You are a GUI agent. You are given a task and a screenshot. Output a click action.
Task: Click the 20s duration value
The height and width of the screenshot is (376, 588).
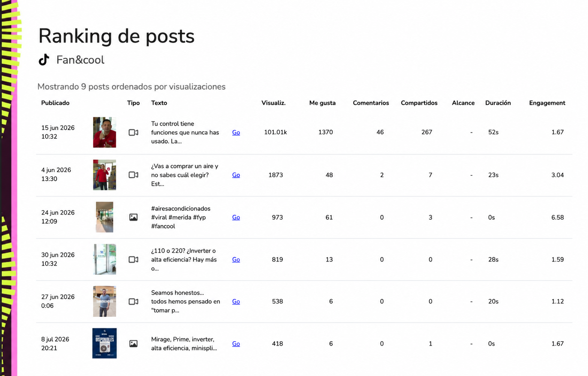coord(494,301)
